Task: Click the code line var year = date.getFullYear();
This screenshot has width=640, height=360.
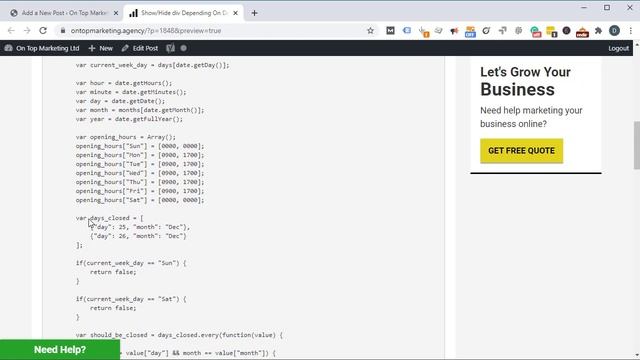Action: click(x=129, y=119)
